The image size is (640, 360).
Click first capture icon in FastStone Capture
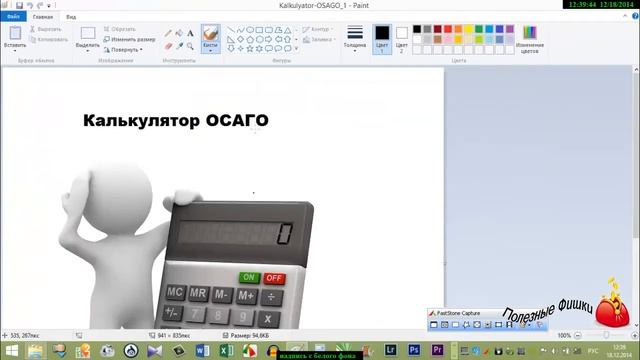point(433,324)
